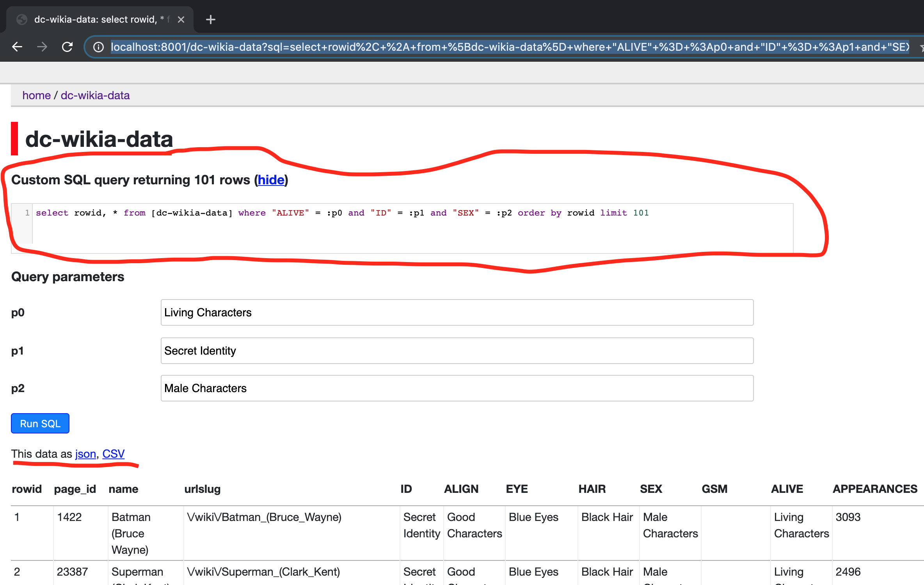Screen dimensions: 924x585
Task: Click the browser back arrow
Action: 17,47
